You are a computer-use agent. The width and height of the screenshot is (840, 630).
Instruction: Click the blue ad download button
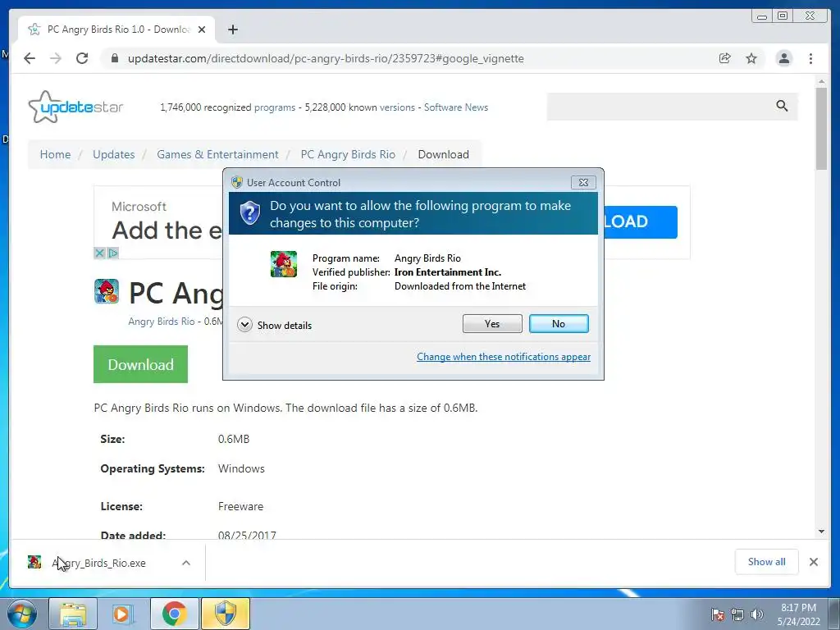(641, 221)
